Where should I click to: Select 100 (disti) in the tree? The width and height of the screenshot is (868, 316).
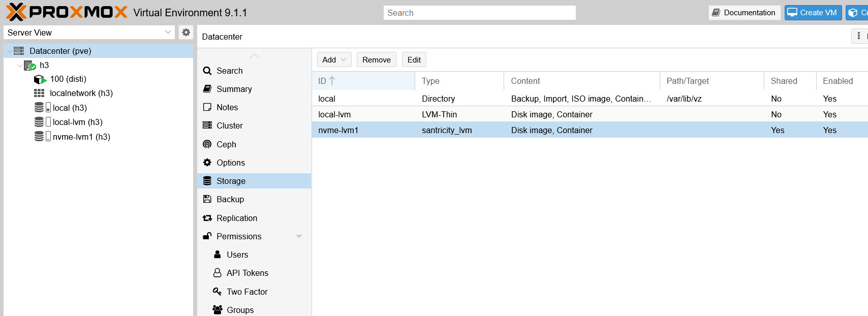click(x=68, y=79)
